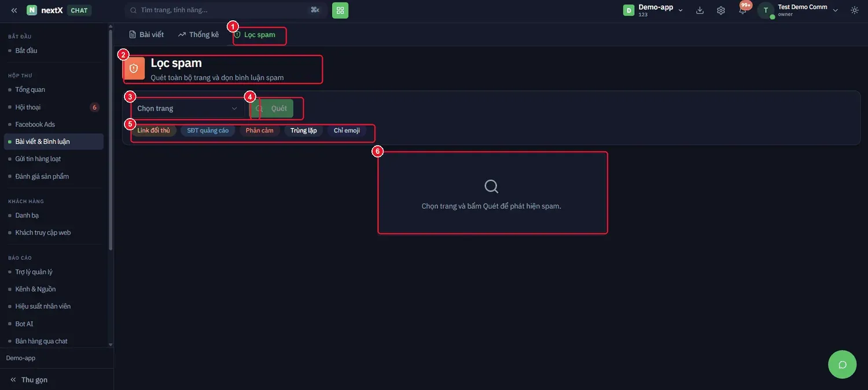The width and height of the screenshot is (868, 390).
Task: Click the orange spam shield icon
Action: pyautogui.click(x=134, y=68)
